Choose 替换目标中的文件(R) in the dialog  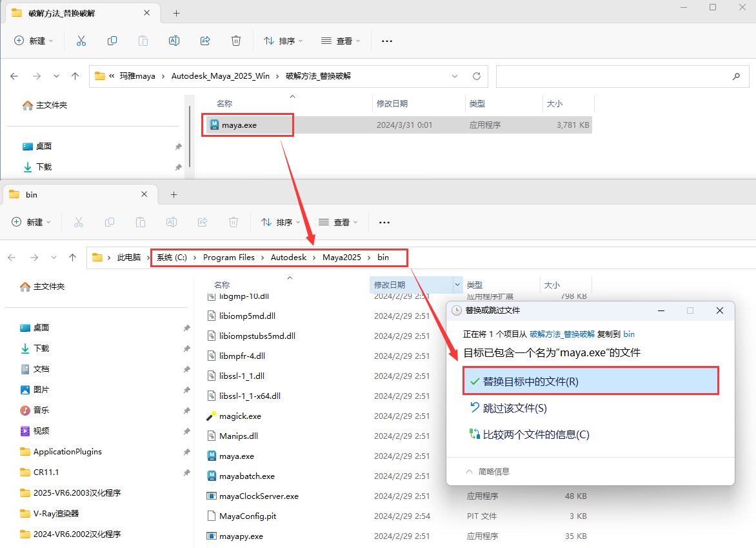591,381
